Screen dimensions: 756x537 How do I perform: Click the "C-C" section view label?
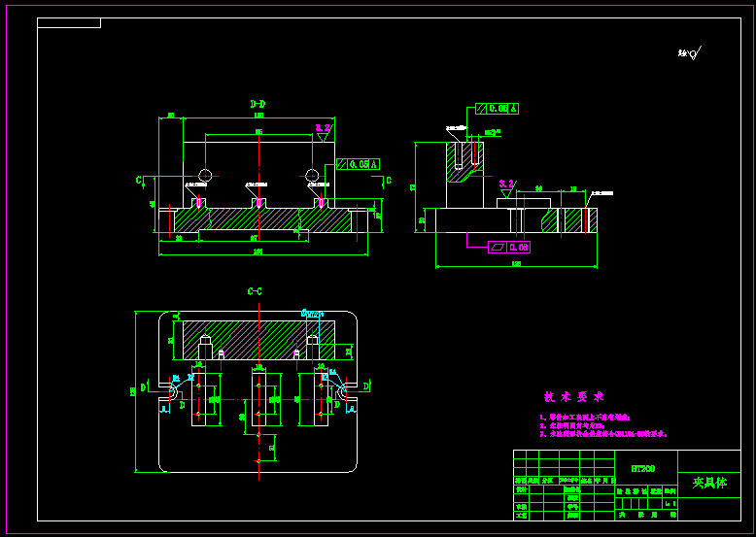point(255,291)
